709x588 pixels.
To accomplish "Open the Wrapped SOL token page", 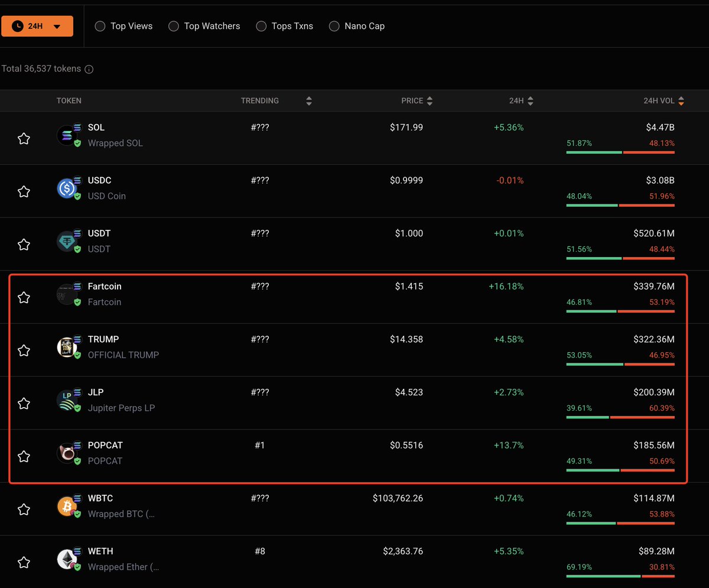I will [115, 143].
